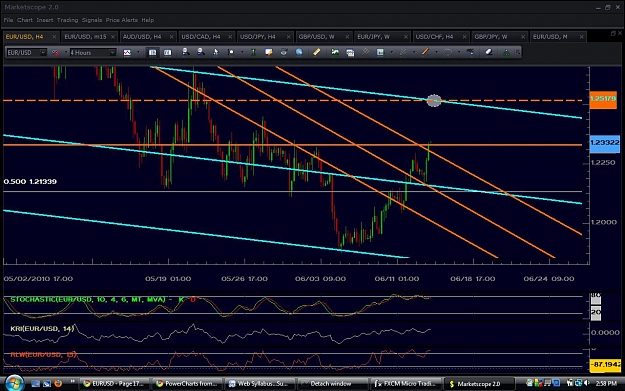Expand the template icon dropdown arrow

[x=391, y=53]
